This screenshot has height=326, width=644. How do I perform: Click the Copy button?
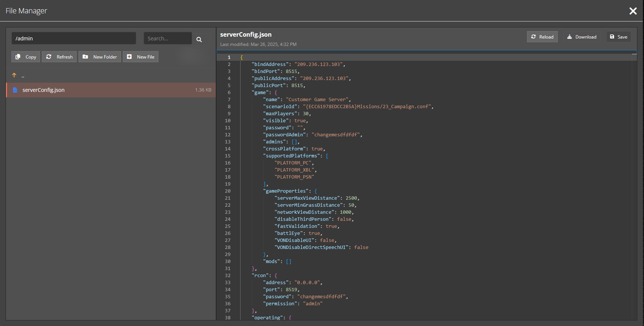[x=26, y=57]
